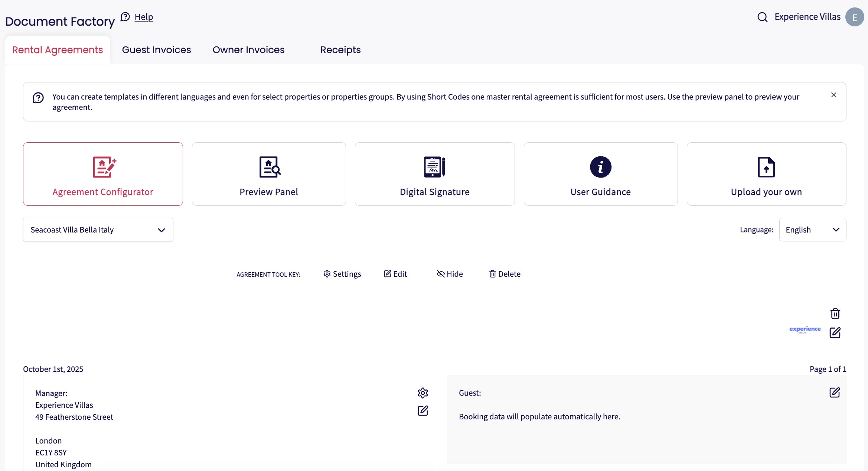Edit the Experience Villas logo
Image resolution: width=868 pixels, height=471 pixels.
pos(835,332)
